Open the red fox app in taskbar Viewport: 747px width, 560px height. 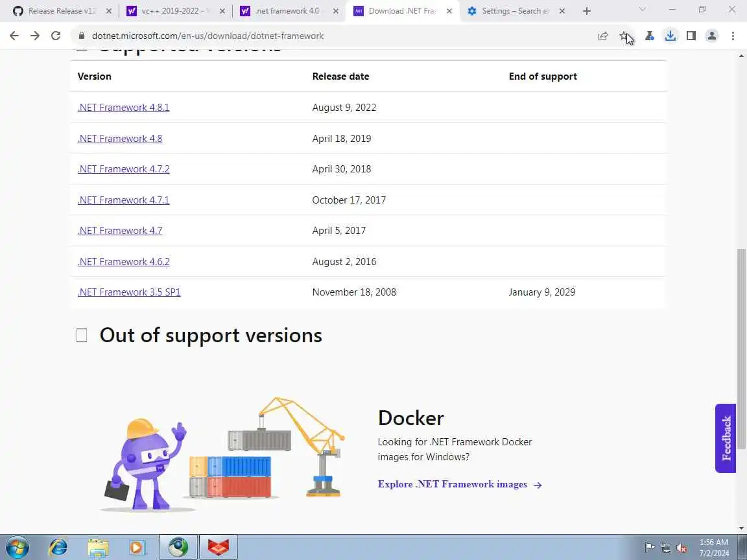(218, 547)
